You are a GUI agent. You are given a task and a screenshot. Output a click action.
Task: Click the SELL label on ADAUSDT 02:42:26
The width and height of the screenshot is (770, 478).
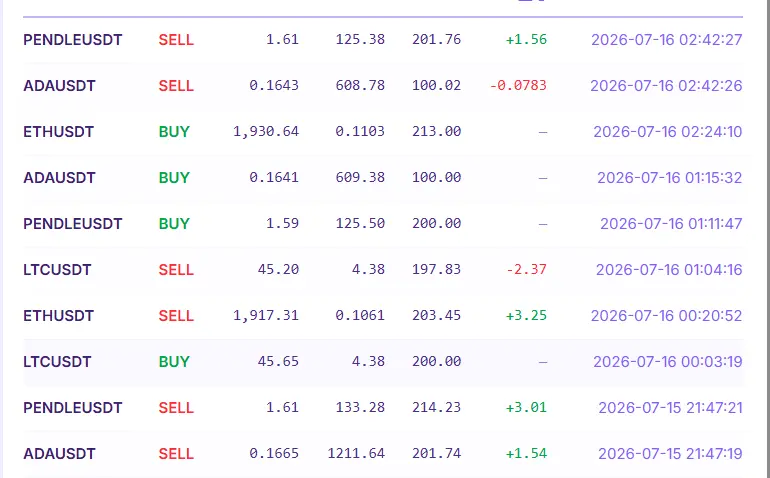coord(176,85)
